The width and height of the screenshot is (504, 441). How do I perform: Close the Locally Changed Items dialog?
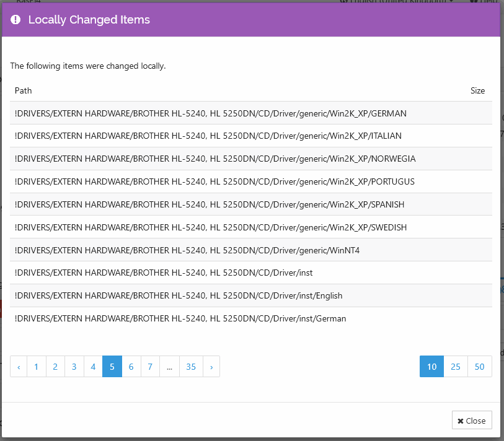[x=472, y=421]
